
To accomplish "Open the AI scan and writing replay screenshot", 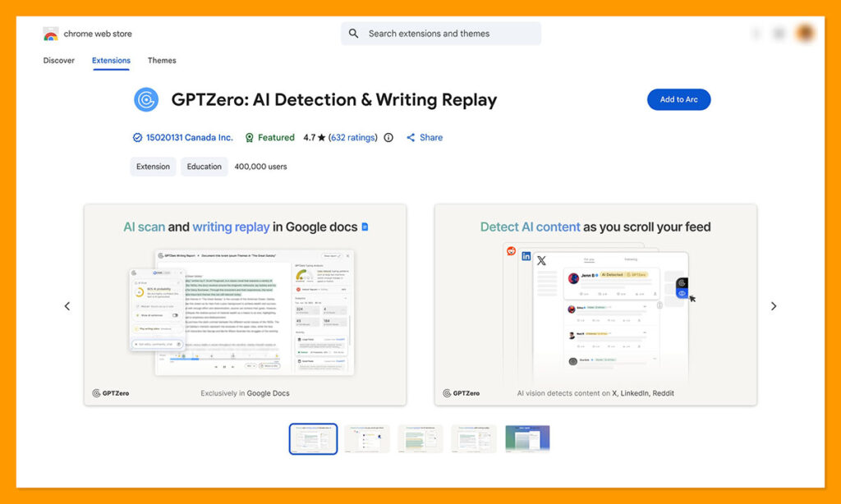I will pyautogui.click(x=245, y=305).
